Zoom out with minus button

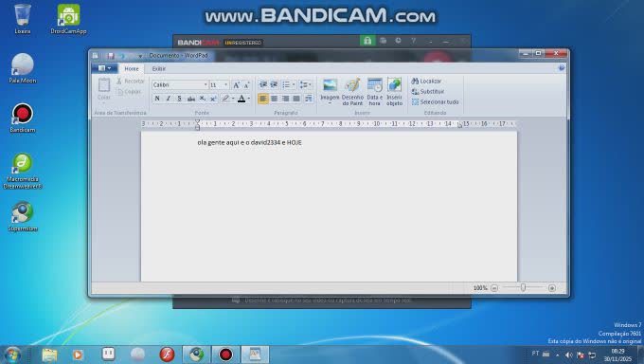494,288
